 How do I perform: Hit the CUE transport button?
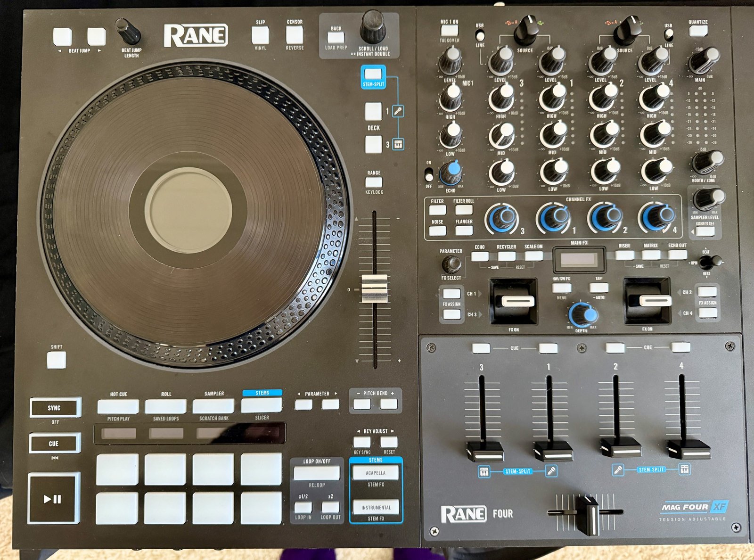tap(55, 443)
